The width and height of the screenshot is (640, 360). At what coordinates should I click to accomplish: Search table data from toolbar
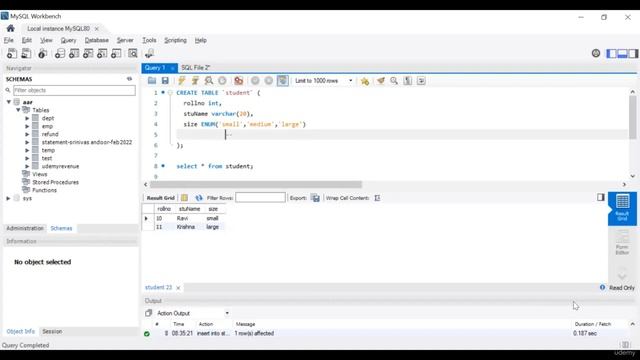tap(133, 53)
